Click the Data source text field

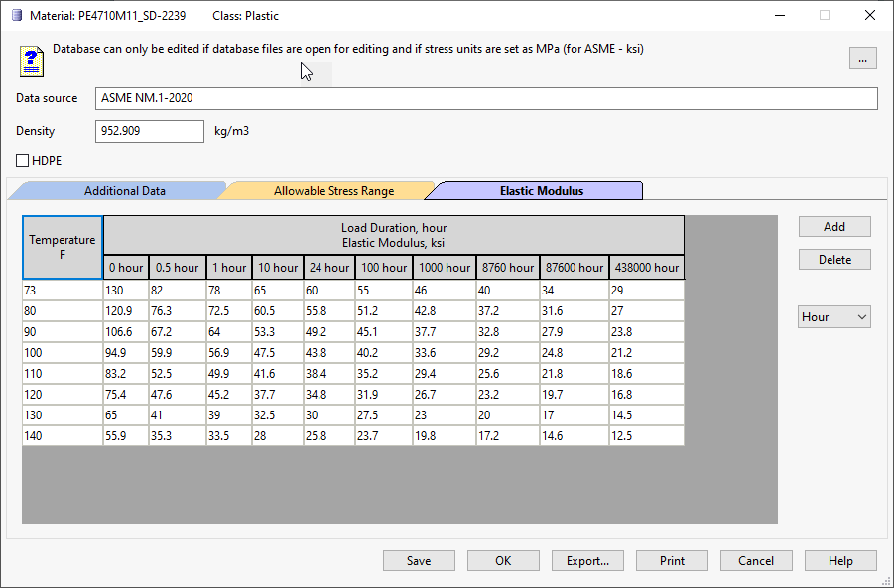click(486, 99)
